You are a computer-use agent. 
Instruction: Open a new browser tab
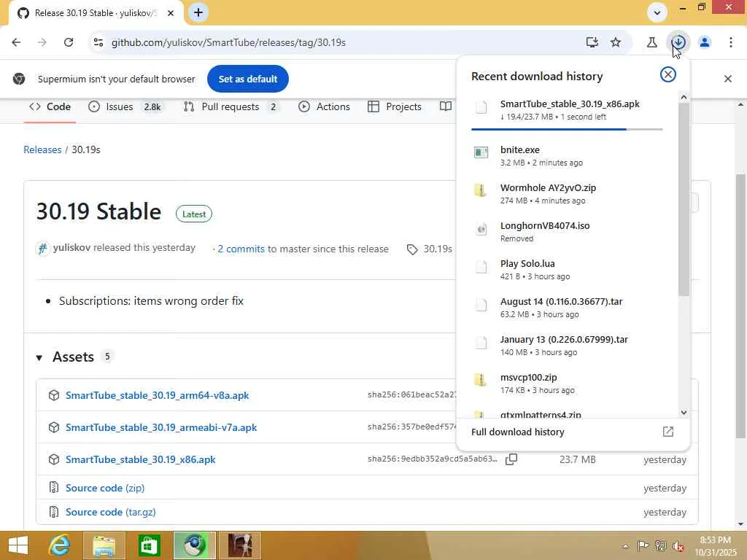(x=198, y=12)
